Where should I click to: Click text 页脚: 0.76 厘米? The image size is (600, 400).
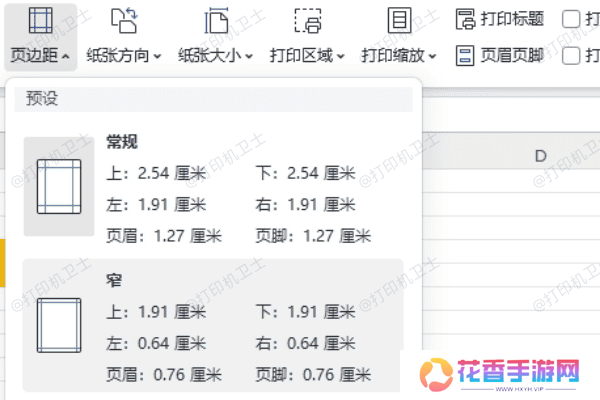[314, 375]
